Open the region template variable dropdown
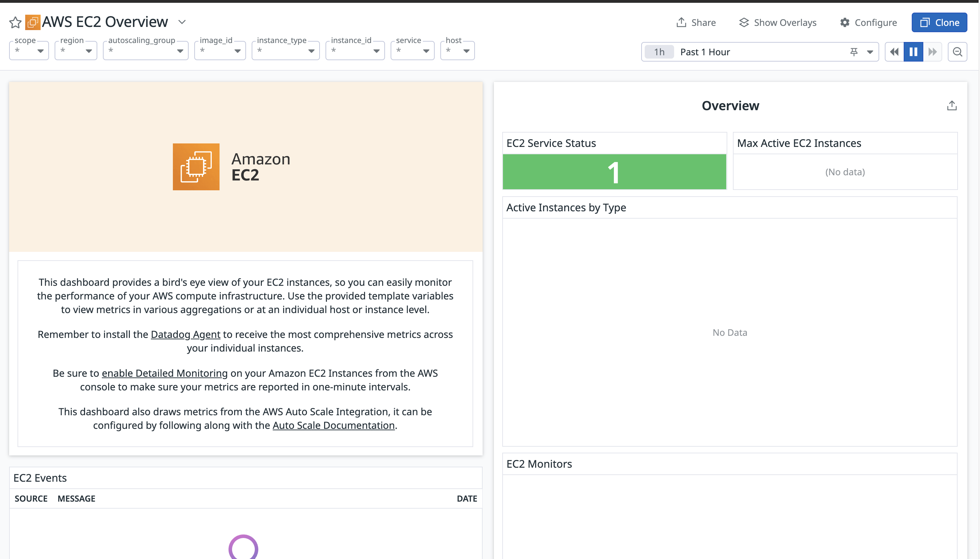980x559 pixels. 76,51
